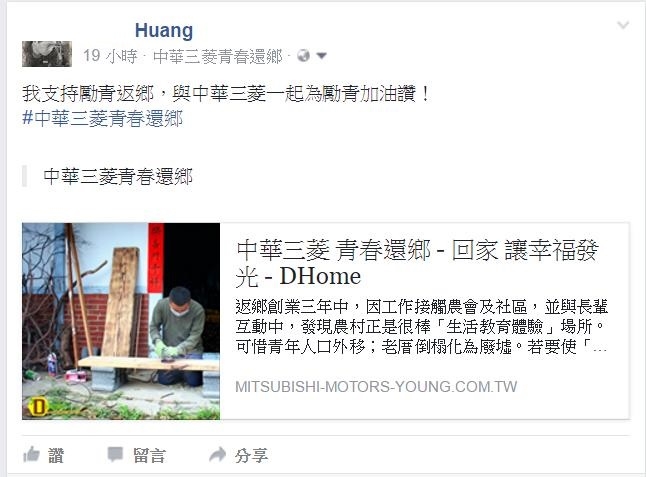
Task: Expand the audience selector dropdown arrow
Action: click(322, 56)
